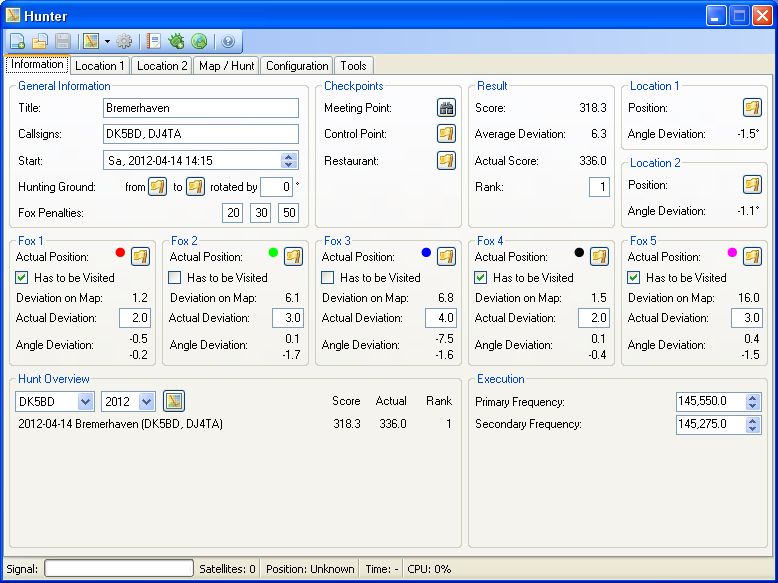Click the Fox 1 red color dot
Image resolution: width=778 pixels, height=583 pixels.
click(x=120, y=254)
